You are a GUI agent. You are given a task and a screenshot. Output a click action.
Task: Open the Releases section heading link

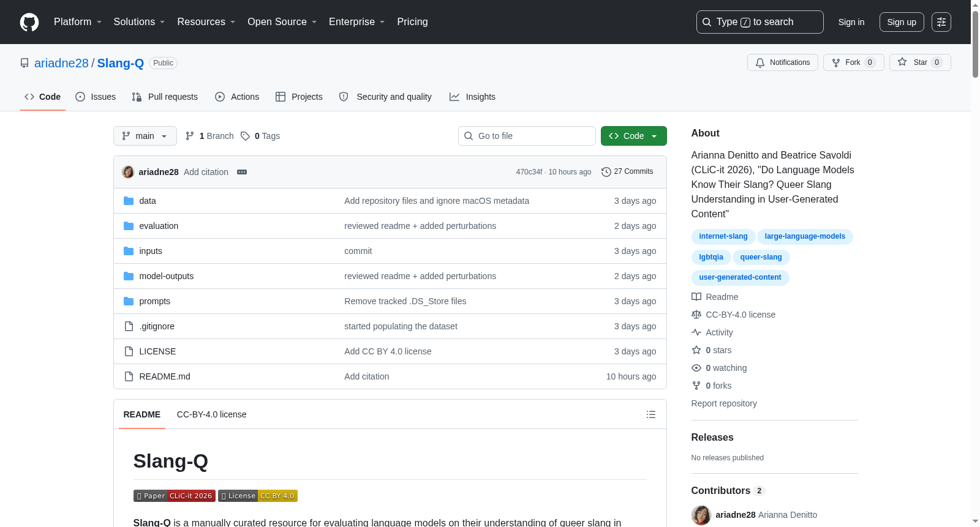coord(712,438)
